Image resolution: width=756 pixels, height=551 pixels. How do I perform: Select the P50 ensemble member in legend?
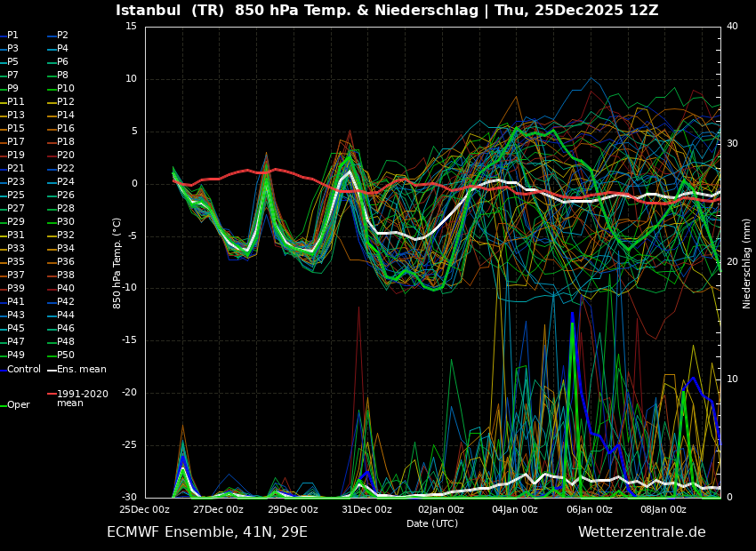click(x=65, y=355)
